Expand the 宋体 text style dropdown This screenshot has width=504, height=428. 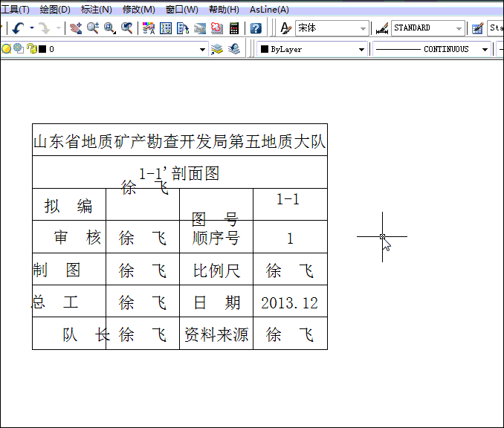click(364, 28)
